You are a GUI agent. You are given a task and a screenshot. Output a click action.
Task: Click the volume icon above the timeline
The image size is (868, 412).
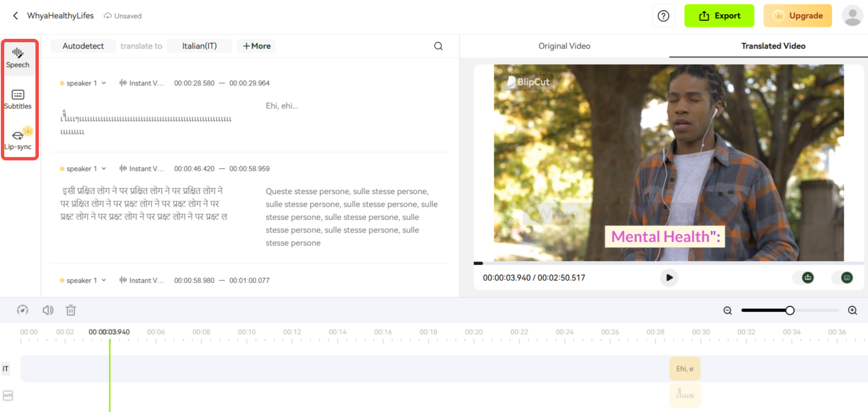tap(48, 310)
